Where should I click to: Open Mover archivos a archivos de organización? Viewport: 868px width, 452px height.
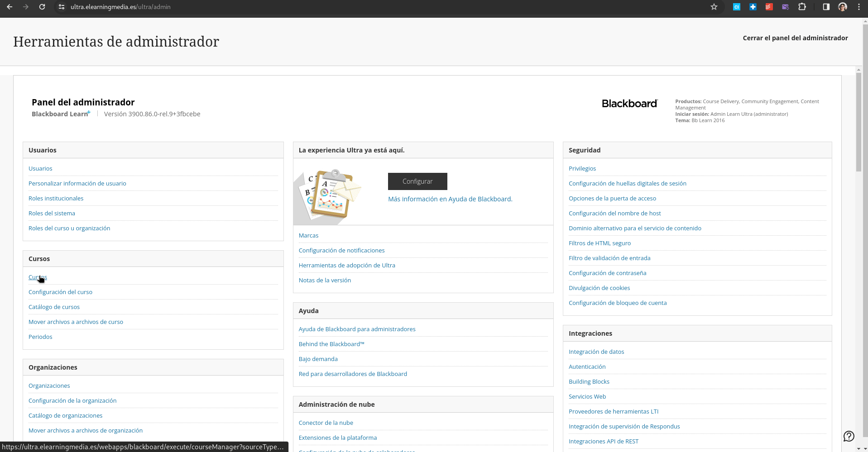[86, 430]
